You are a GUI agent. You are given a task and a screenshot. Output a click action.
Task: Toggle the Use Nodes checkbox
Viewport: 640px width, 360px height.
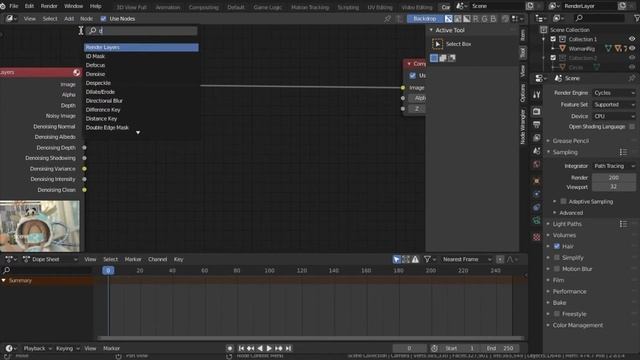103,19
